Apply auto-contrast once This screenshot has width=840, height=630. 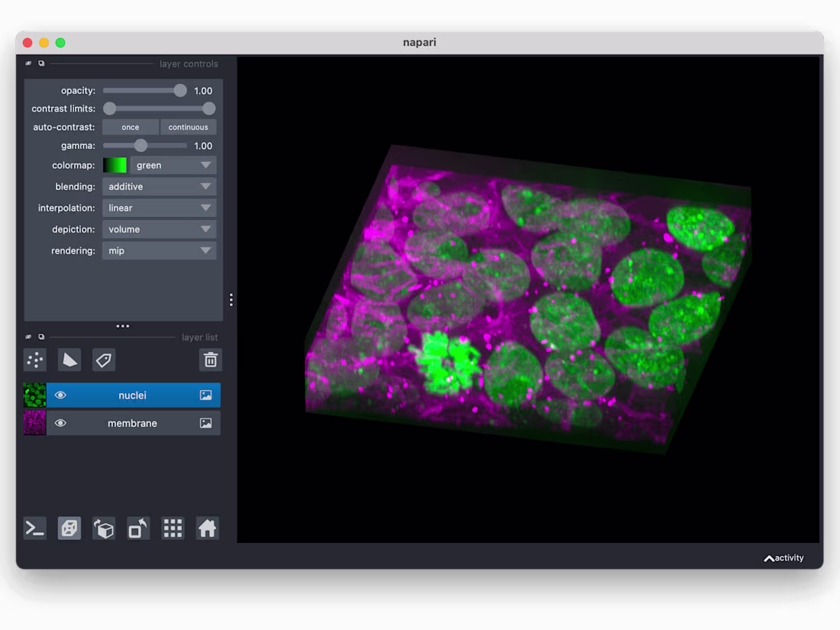coord(130,127)
